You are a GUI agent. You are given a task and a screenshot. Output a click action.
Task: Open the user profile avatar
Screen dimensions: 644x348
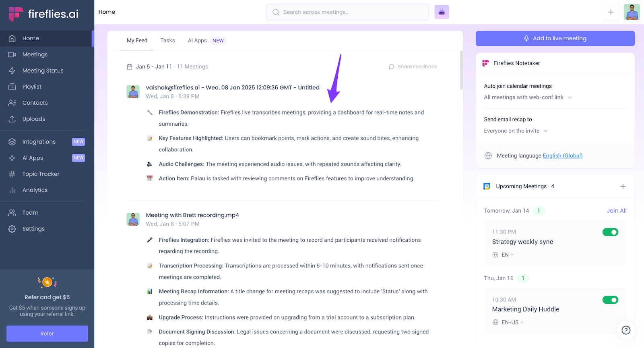click(x=632, y=12)
